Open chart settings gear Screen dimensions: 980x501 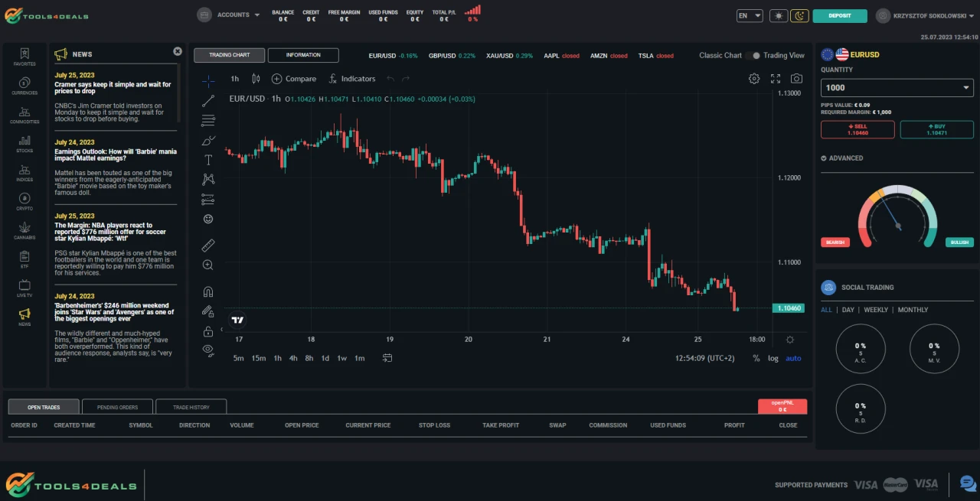pyautogui.click(x=754, y=79)
